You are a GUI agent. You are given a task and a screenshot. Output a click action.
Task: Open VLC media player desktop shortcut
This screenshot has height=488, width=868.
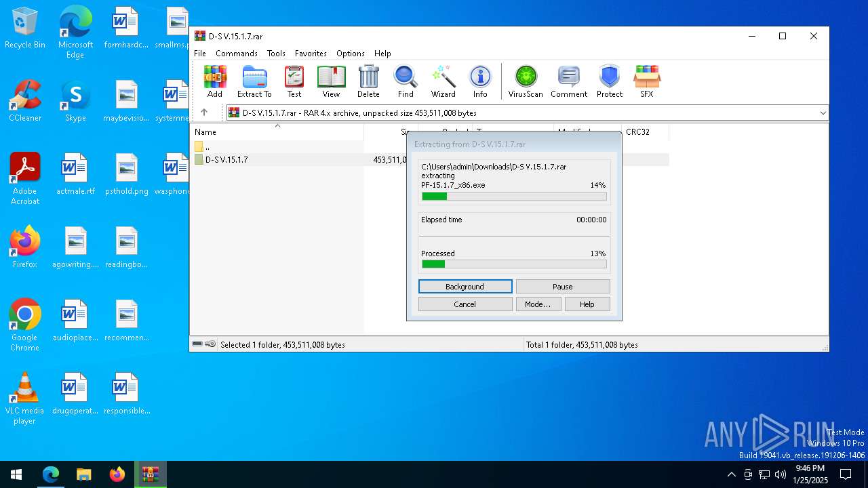[25, 399]
